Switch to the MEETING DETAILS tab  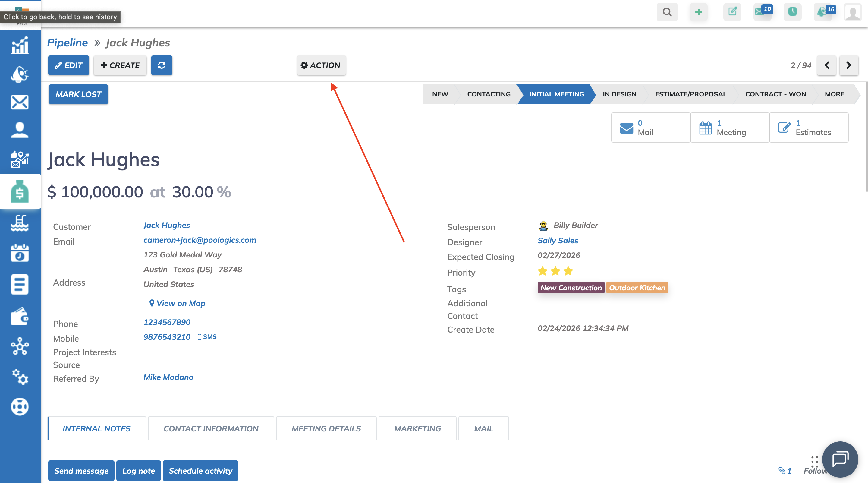click(x=326, y=428)
